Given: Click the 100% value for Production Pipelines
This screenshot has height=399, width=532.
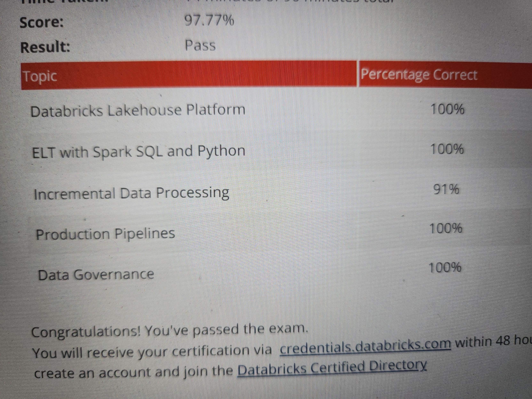Looking at the screenshot, I should [x=446, y=228].
